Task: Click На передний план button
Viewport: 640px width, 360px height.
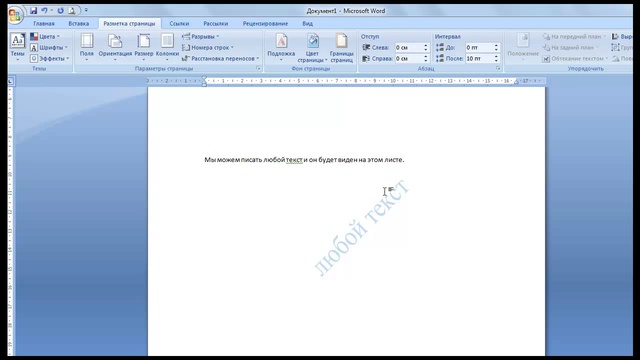Action: (x=574, y=37)
